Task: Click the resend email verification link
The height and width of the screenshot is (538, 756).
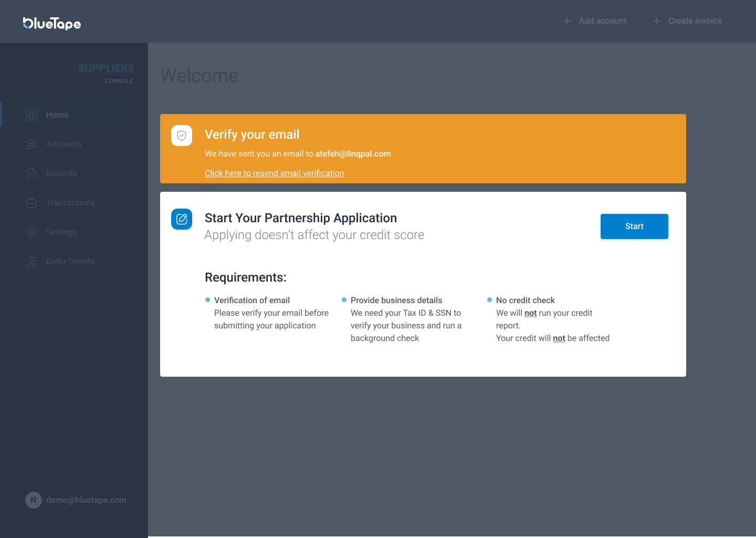Action: 275,173
